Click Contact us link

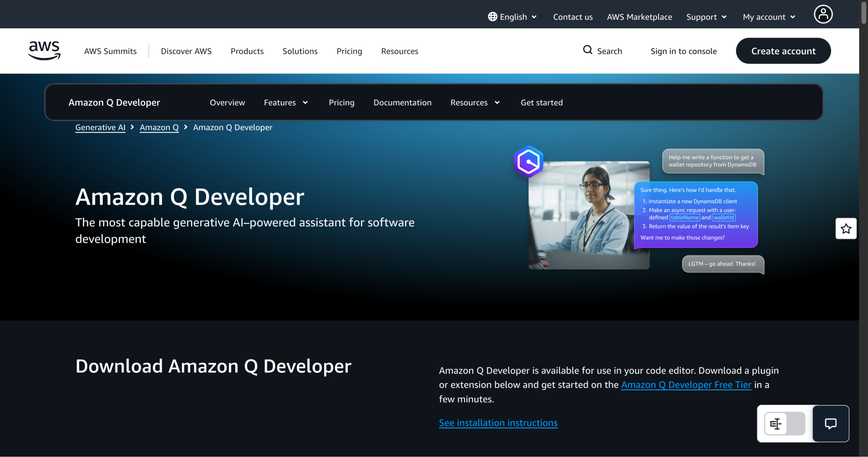(573, 17)
